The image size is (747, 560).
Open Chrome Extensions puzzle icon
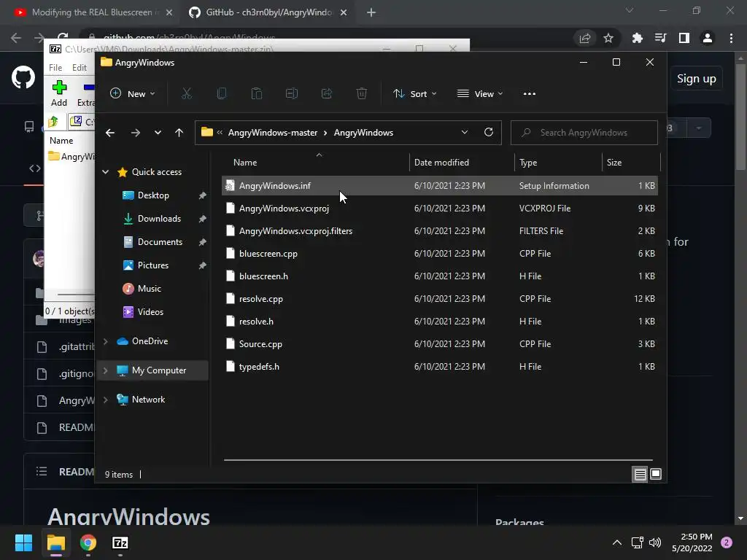tap(637, 38)
